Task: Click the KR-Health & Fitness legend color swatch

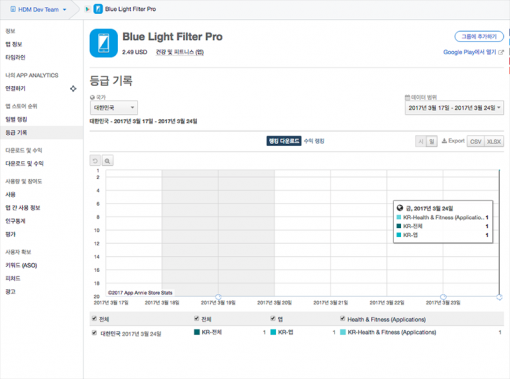Action: tap(343, 332)
